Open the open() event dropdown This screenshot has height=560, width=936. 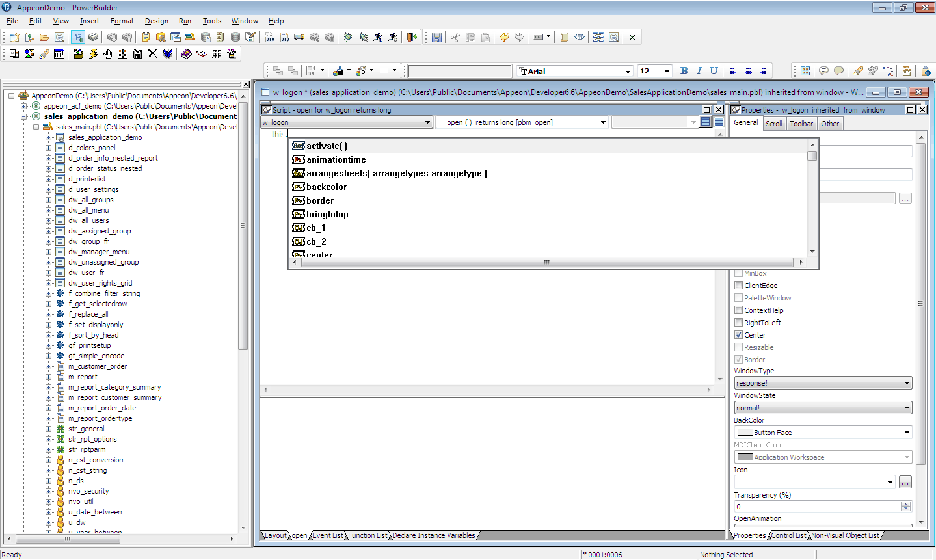[x=603, y=122]
